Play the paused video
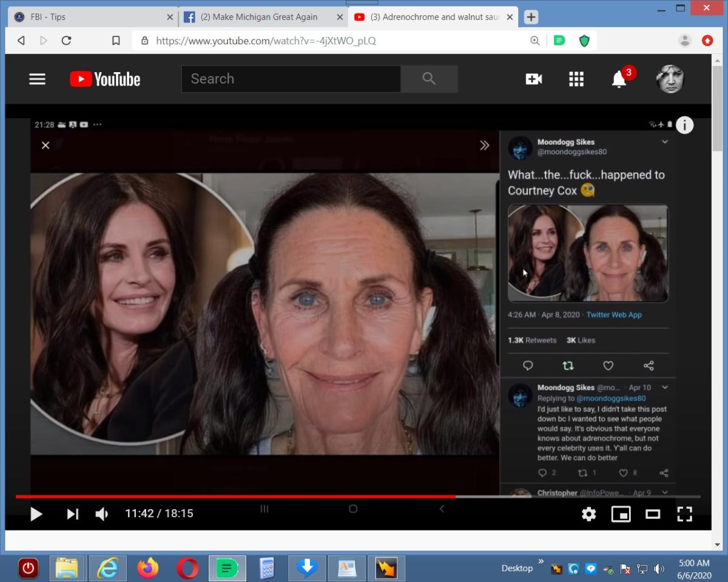Viewport: 728px width, 582px height. click(x=36, y=514)
